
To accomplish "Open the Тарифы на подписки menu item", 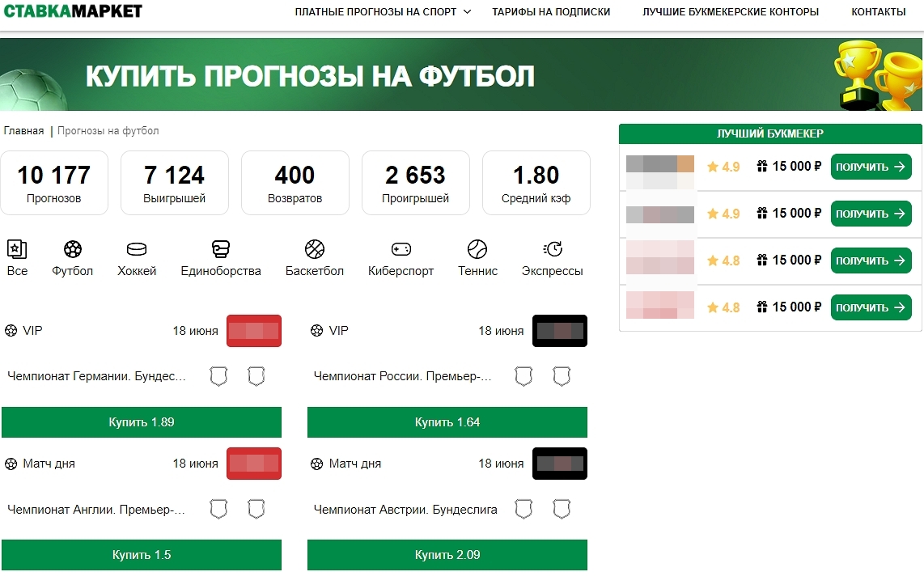I will [551, 12].
